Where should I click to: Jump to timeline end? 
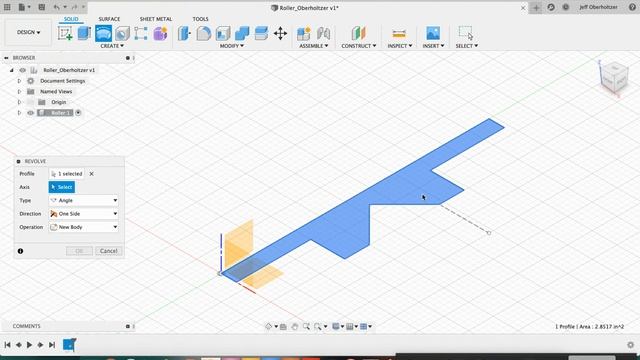point(52,345)
